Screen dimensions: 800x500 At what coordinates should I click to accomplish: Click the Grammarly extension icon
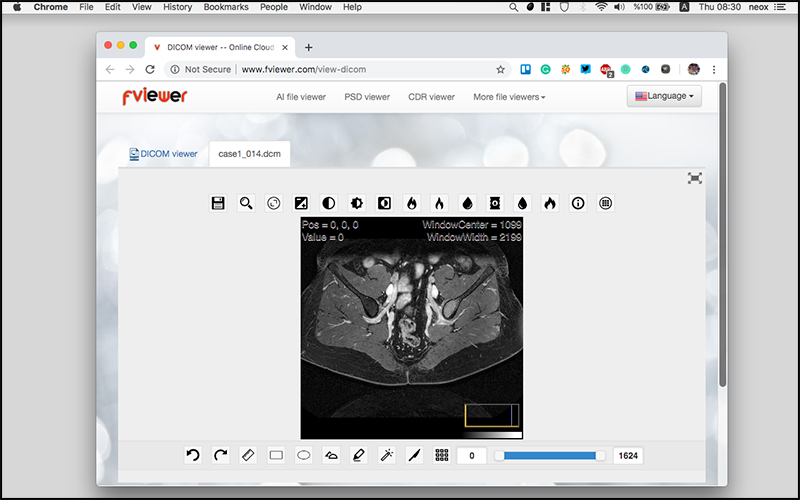point(545,69)
